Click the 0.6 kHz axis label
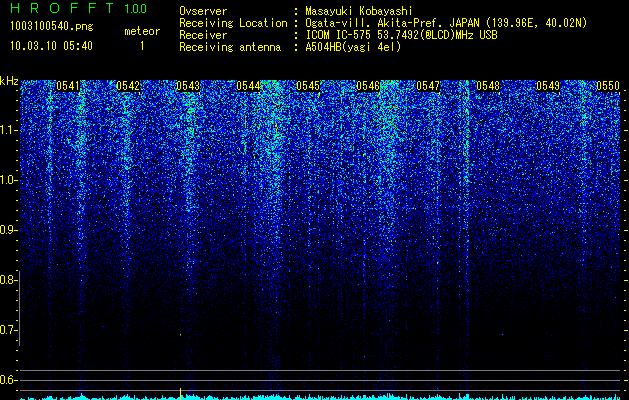Screen dimensions: 629x400 [x=9, y=380]
